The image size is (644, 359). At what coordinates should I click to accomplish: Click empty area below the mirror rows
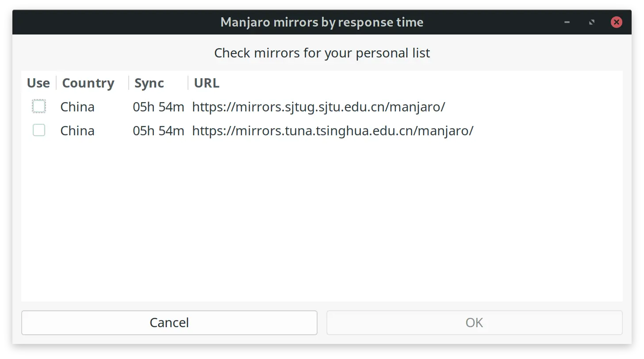[x=322, y=221]
